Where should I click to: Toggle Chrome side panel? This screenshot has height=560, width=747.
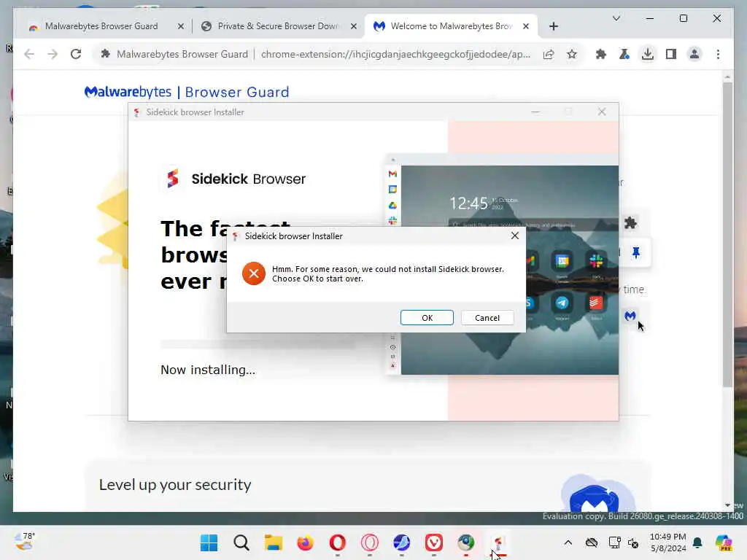pos(671,54)
